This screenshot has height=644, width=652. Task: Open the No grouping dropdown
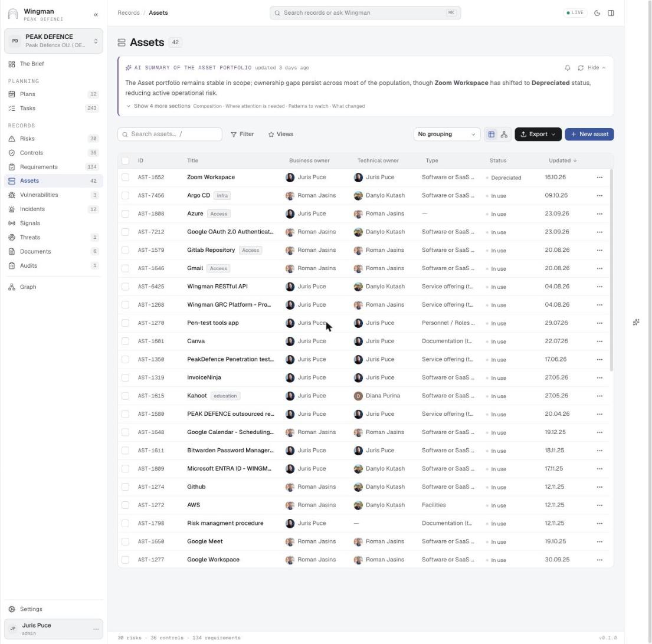[447, 134]
